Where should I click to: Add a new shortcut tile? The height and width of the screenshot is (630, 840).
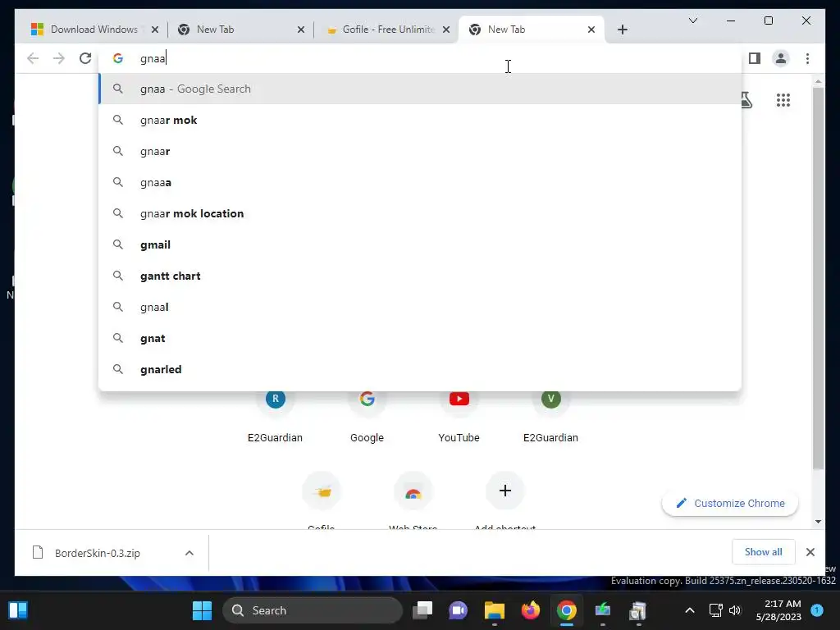[x=505, y=500]
